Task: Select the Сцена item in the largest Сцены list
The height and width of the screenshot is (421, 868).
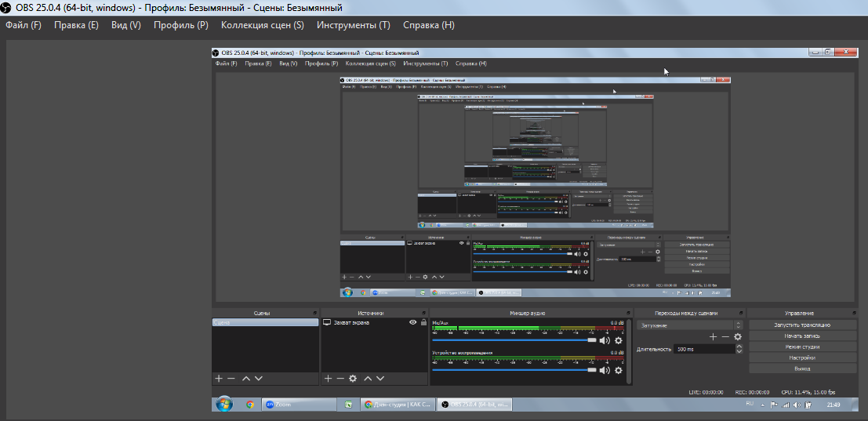Action: click(265, 322)
